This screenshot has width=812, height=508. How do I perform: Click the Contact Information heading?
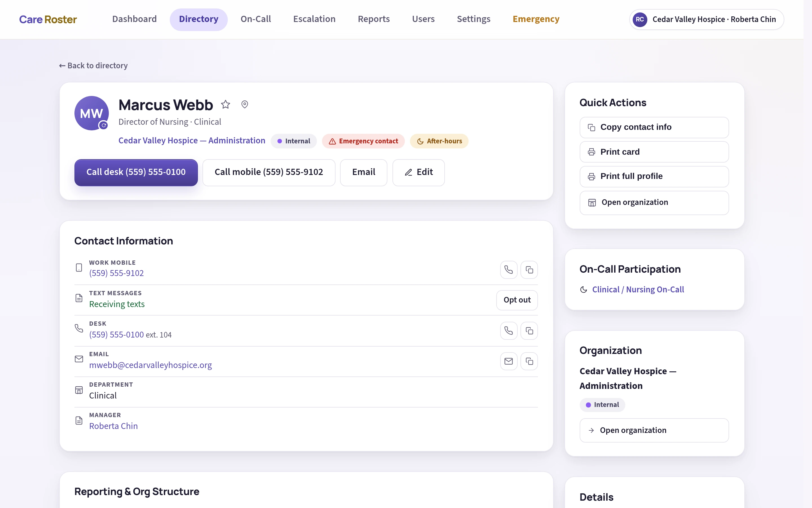123,241
